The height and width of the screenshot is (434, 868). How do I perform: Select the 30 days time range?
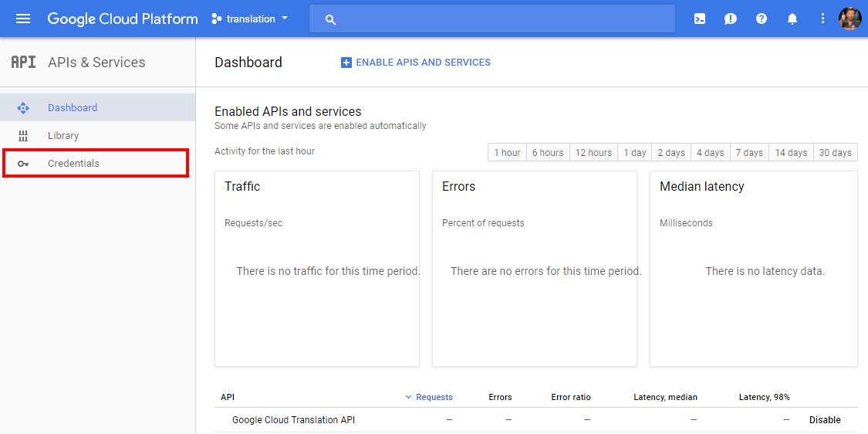(836, 152)
